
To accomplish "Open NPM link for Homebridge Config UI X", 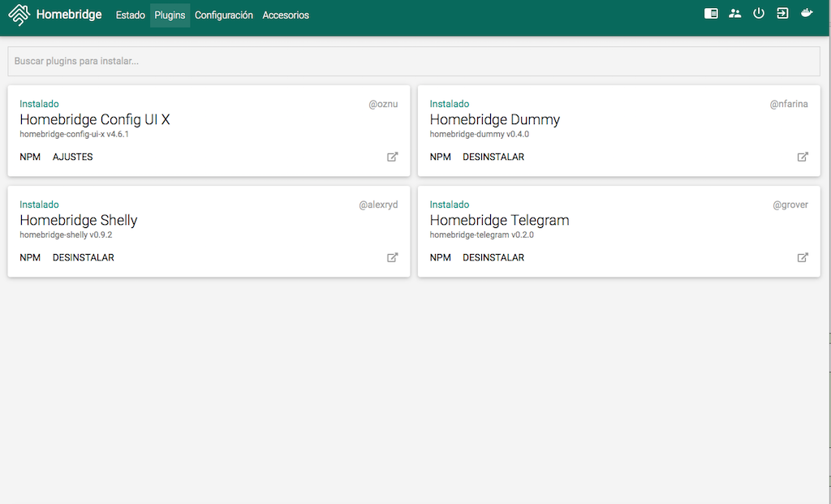I will tap(30, 157).
